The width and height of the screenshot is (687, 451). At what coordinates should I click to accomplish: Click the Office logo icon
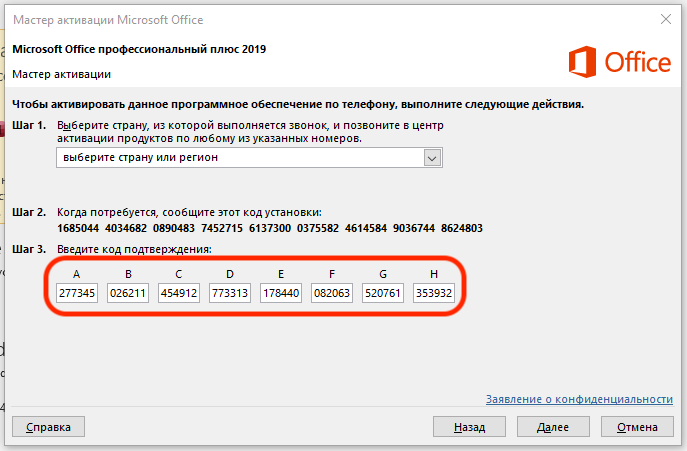tap(582, 62)
